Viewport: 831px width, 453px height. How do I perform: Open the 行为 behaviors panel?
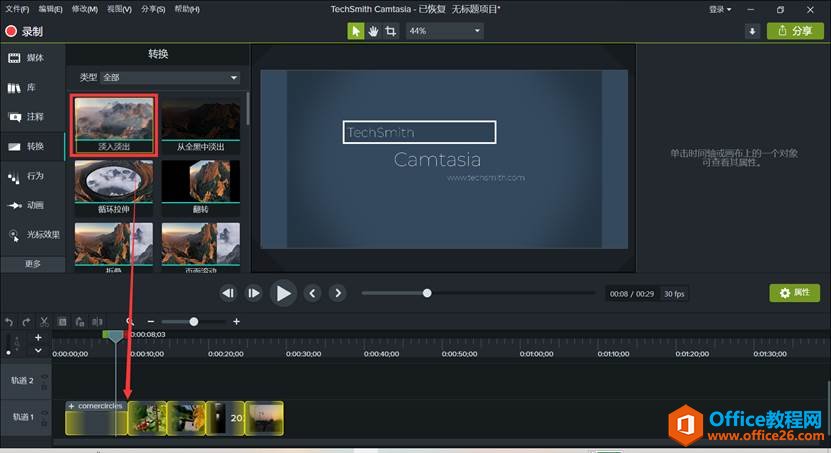(x=32, y=176)
